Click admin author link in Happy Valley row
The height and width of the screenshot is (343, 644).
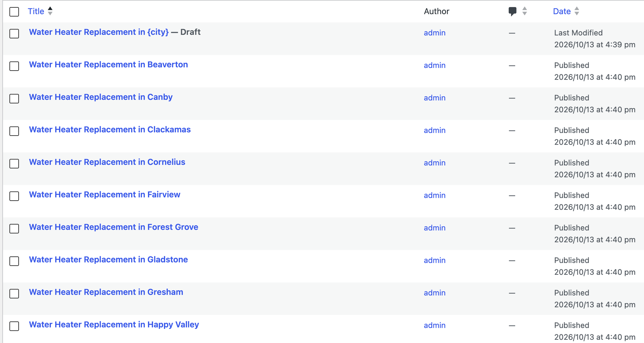pyautogui.click(x=434, y=326)
